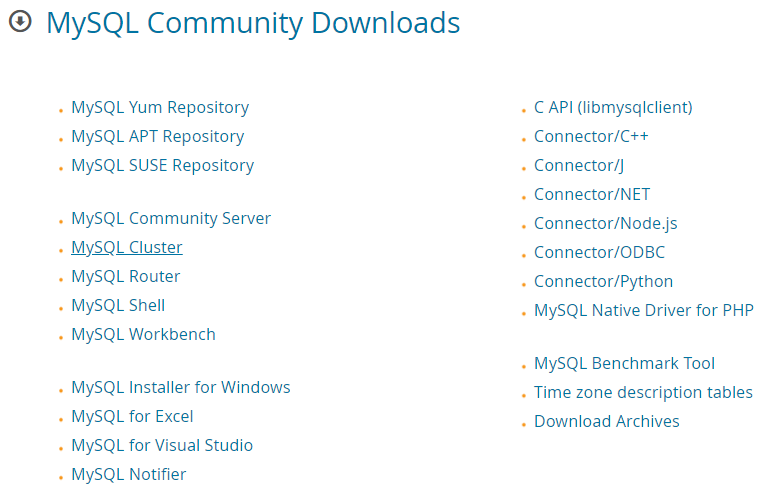The image size is (774, 494).
Task: Open the underlined MySQL Cluster link
Action: pos(127,248)
